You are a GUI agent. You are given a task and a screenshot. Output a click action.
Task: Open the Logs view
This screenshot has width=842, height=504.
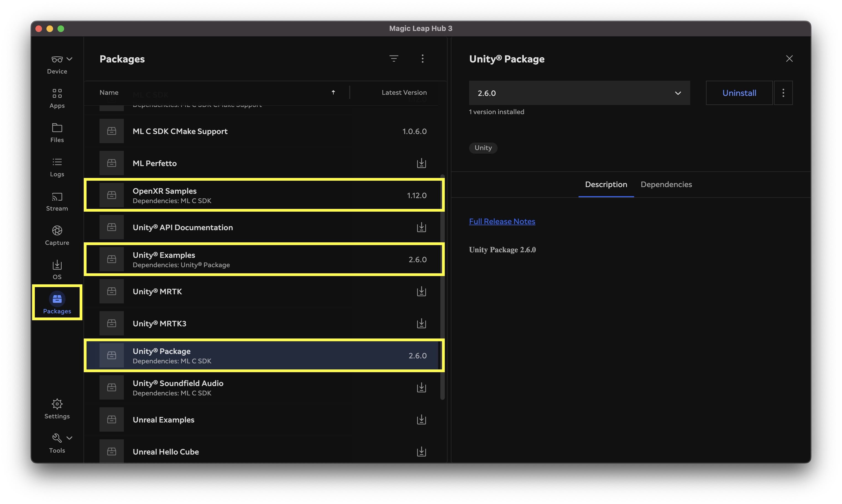(x=57, y=167)
